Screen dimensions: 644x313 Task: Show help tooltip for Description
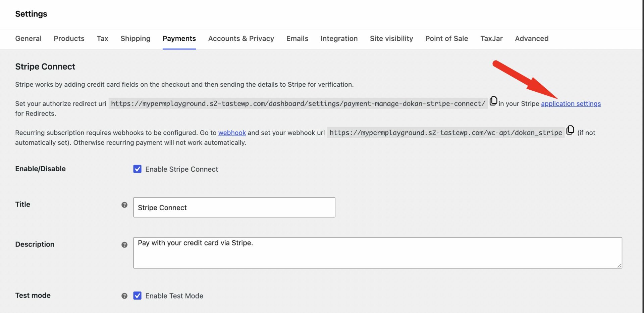(124, 245)
